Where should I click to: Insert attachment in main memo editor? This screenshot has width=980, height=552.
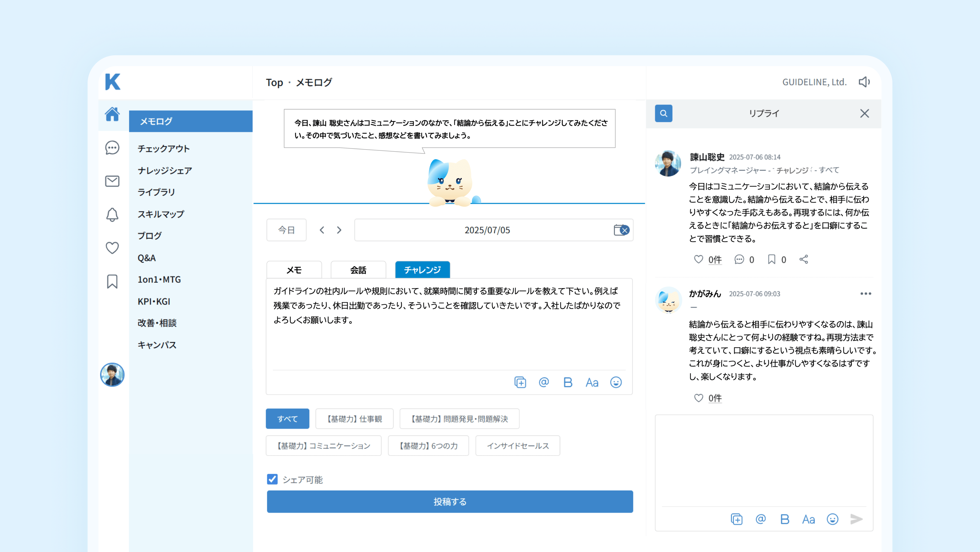(x=520, y=382)
